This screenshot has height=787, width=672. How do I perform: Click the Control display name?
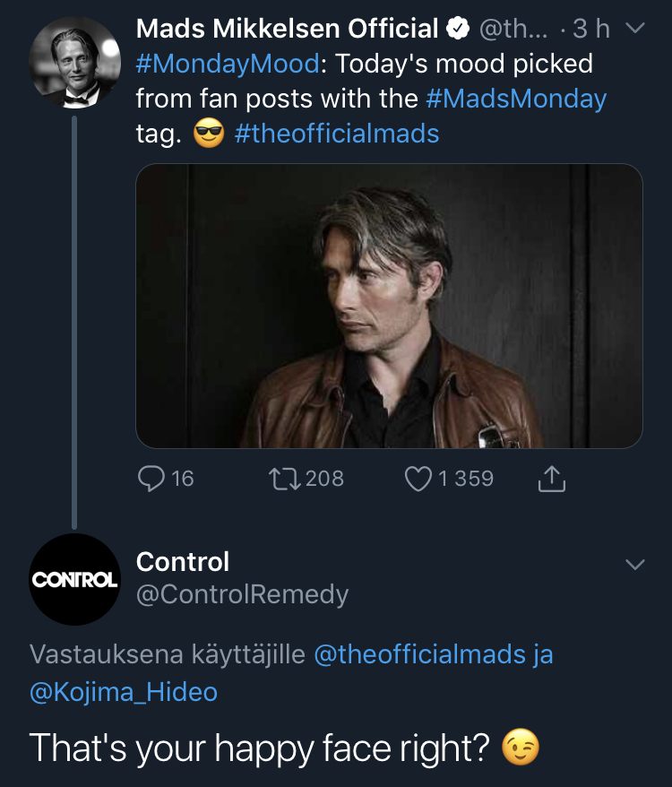coord(183,562)
